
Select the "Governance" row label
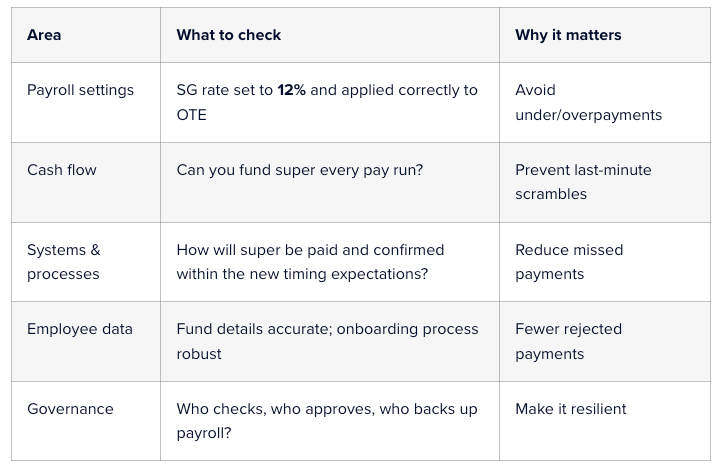[70, 409]
